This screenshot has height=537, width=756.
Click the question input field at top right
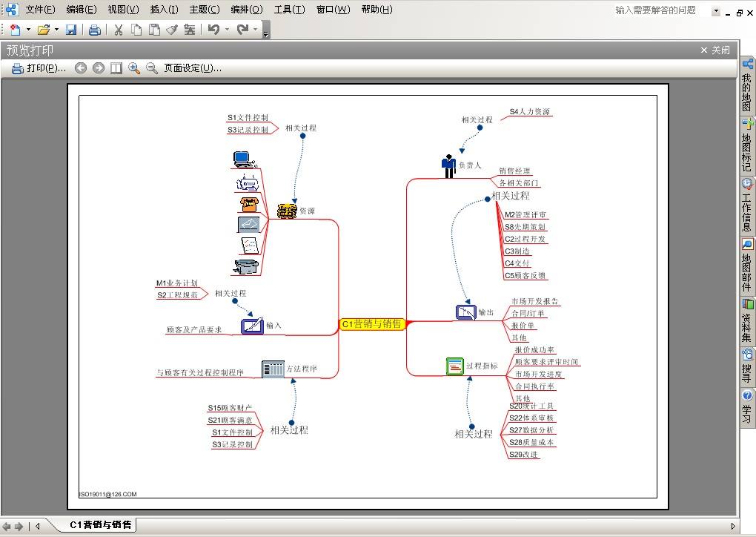(656, 9)
